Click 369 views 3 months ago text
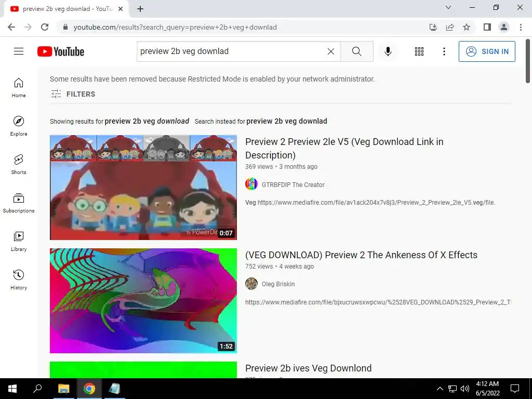The height and width of the screenshot is (399, 532). (x=281, y=167)
